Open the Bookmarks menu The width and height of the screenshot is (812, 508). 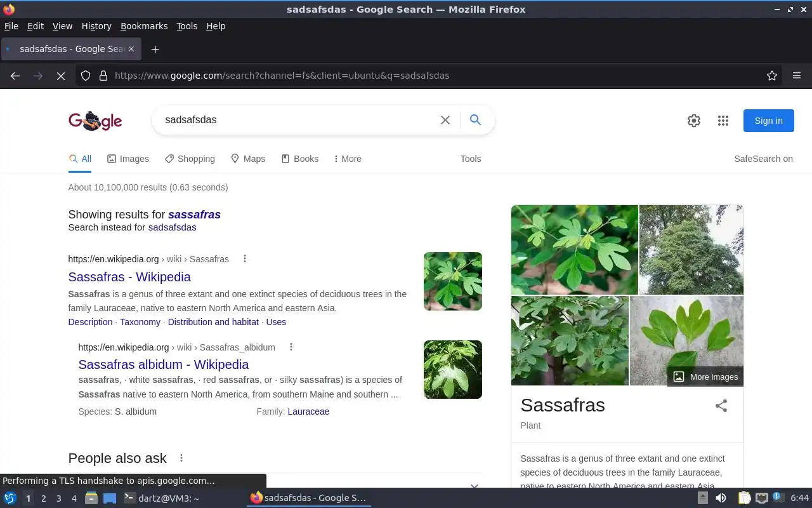pyautogui.click(x=144, y=26)
